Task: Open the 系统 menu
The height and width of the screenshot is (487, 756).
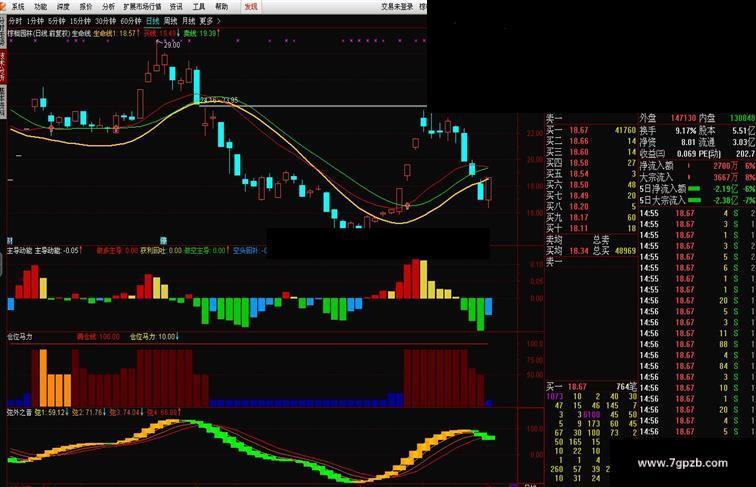Action: click(17, 7)
